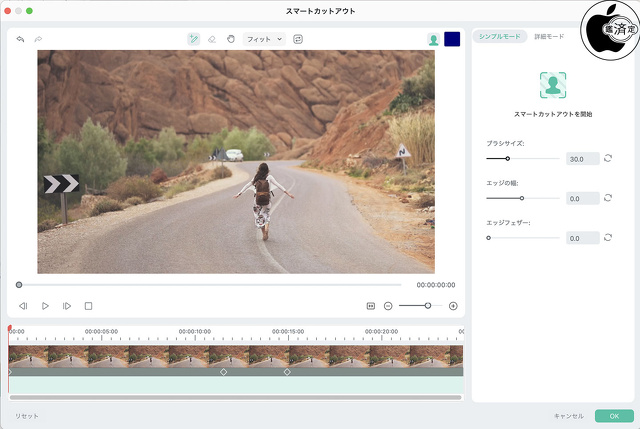The image size is (640, 429).
Task: Reset the ブラシサイズ value
Action: pyautogui.click(x=607, y=158)
